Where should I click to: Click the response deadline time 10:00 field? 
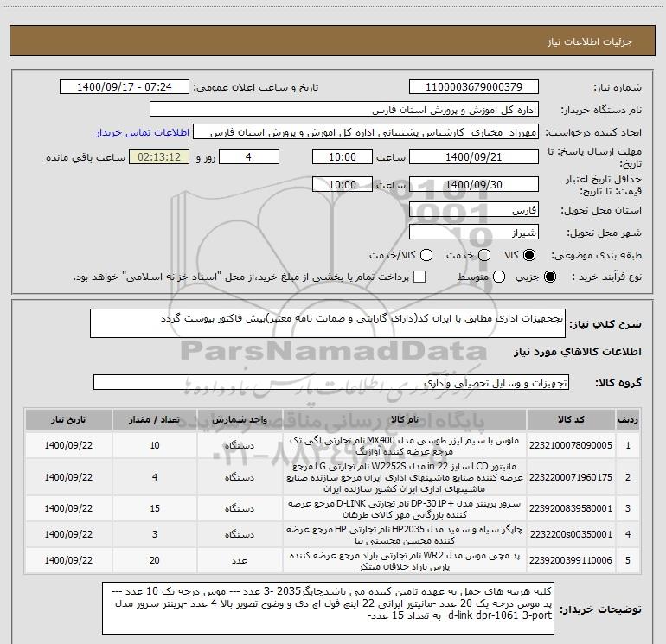click(343, 157)
